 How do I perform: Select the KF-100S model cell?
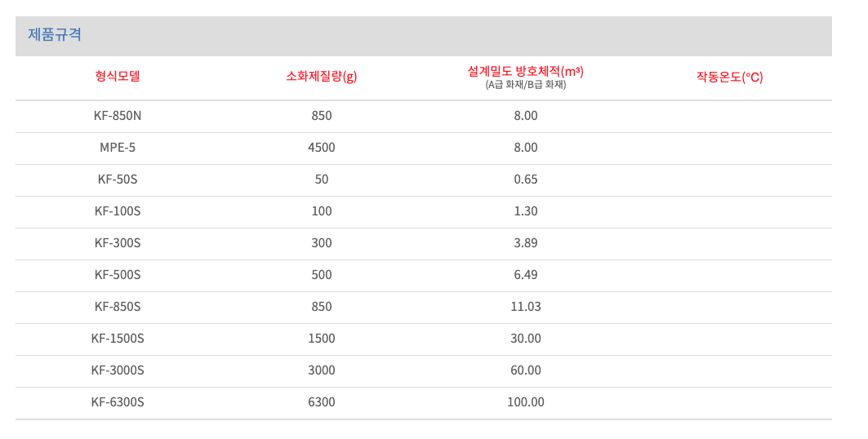(118, 211)
